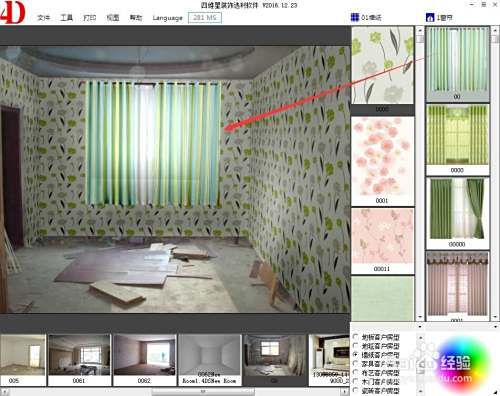Viewport: 500px width, 396px height.
Task: Open the first menu bar item beside the logo
Action: point(43,18)
